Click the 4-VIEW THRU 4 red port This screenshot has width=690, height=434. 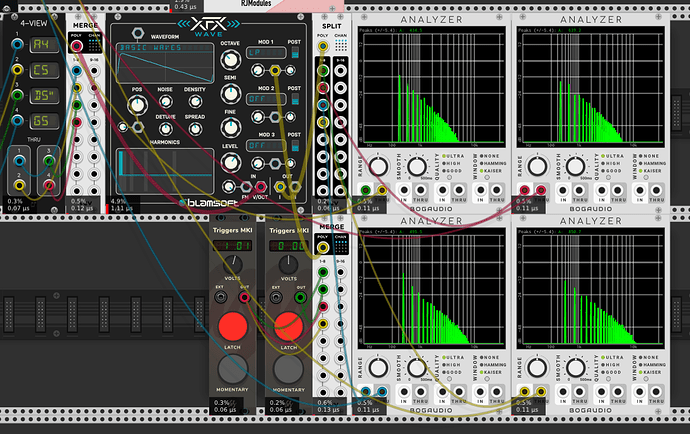click(49, 185)
